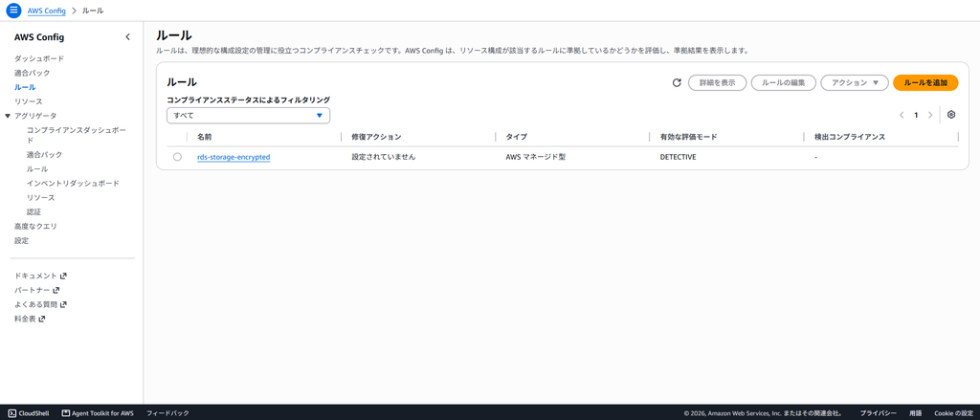
Task: Click 有効な評価モード column header
Action: coord(688,136)
